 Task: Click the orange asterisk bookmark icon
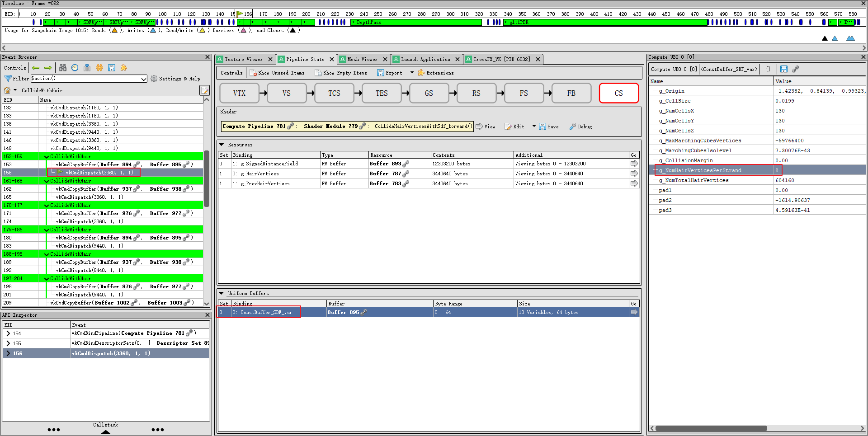click(x=99, y=68)
